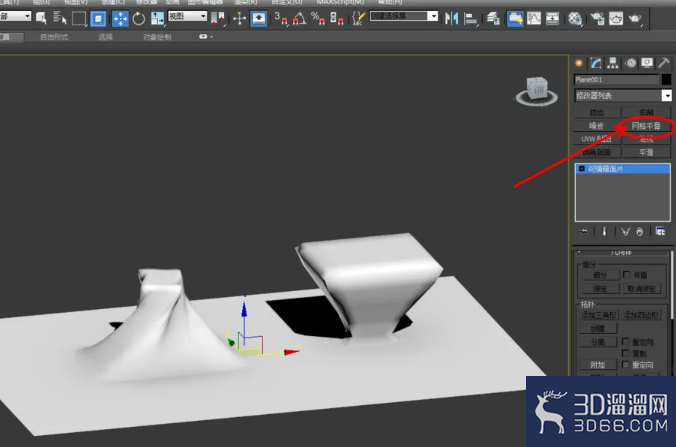Activate the Select and Scale tool
The width and height of the screenshot is (676, 447).
click(157, 19)
